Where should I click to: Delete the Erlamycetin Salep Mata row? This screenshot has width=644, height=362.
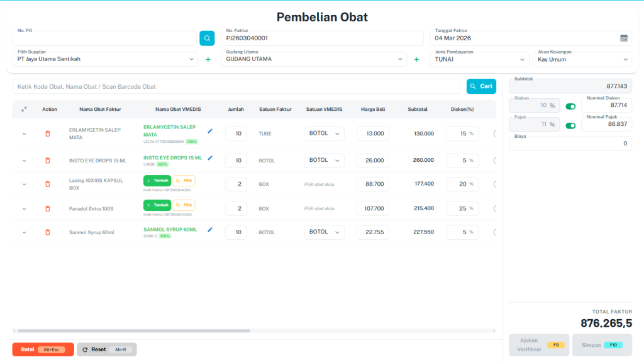point(47,133)
